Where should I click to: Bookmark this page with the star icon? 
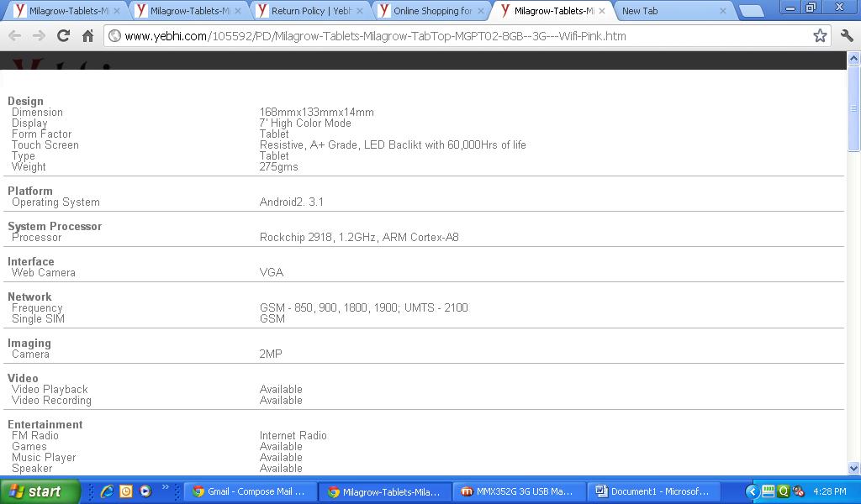[x=820, y=36]
